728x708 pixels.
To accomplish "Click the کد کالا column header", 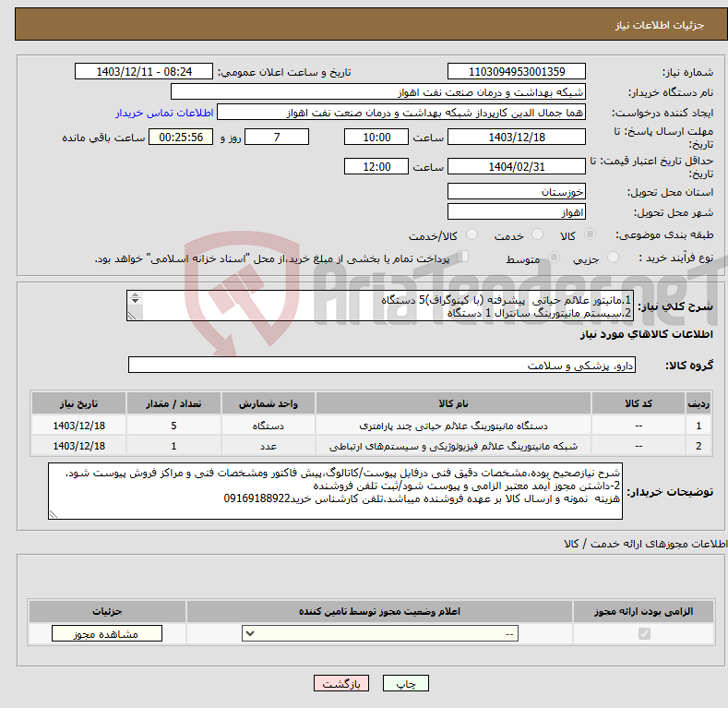I will click(x=638, y=403).
